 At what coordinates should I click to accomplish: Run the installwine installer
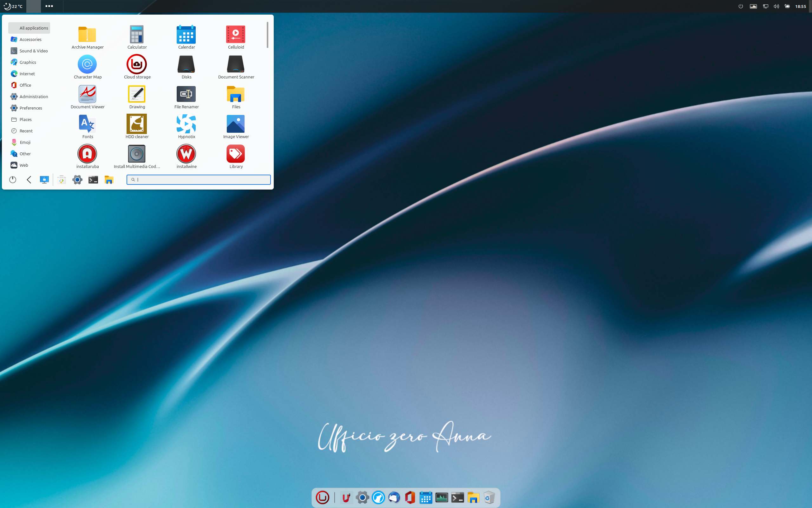point(186,157)
